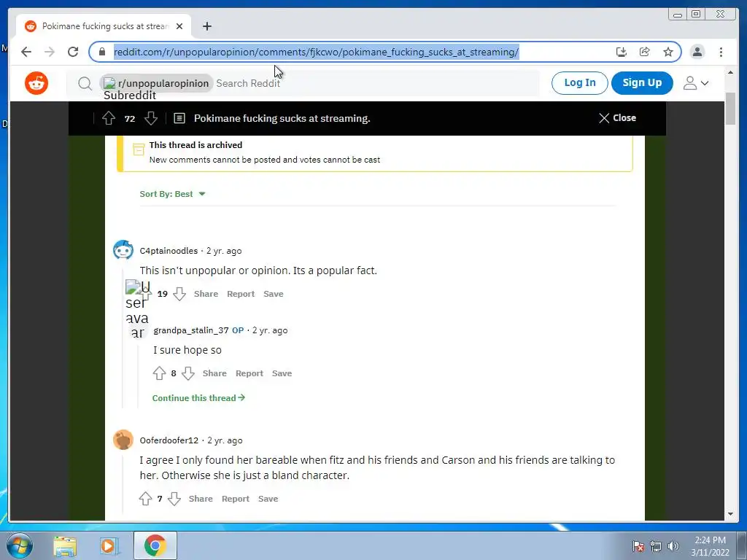Downvote Ooferdoofer12's comment

pos(174,499)
